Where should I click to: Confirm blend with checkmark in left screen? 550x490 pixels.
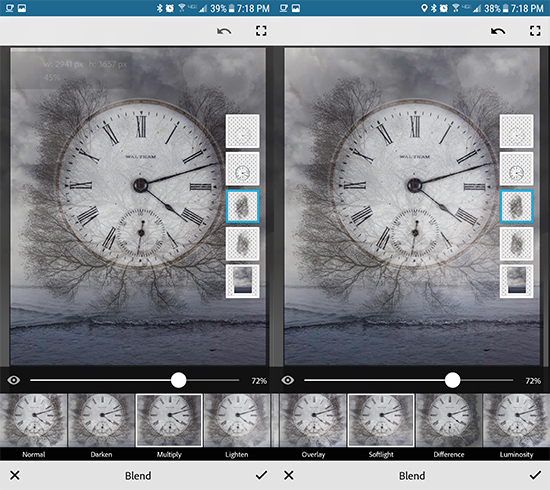click(261, 475)
